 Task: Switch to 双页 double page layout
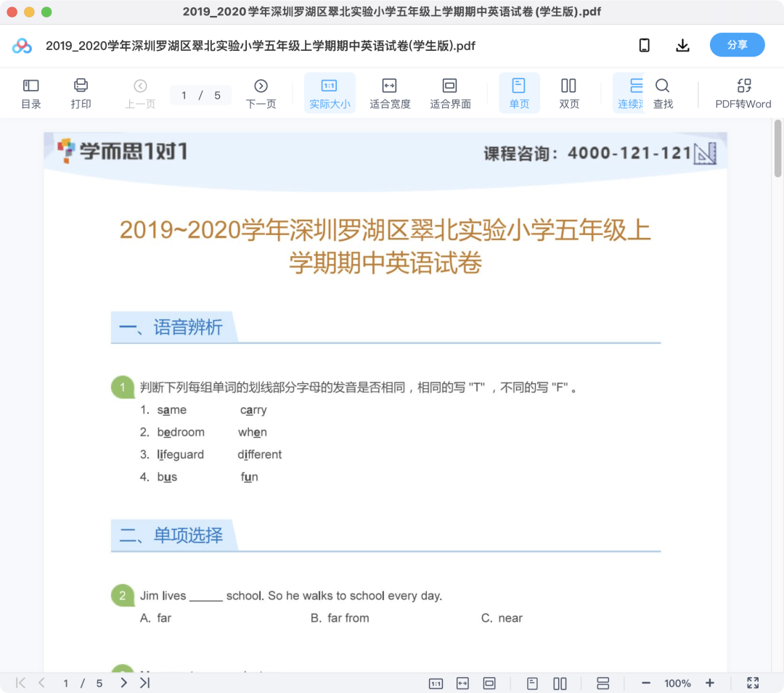[x=569, y=94]
